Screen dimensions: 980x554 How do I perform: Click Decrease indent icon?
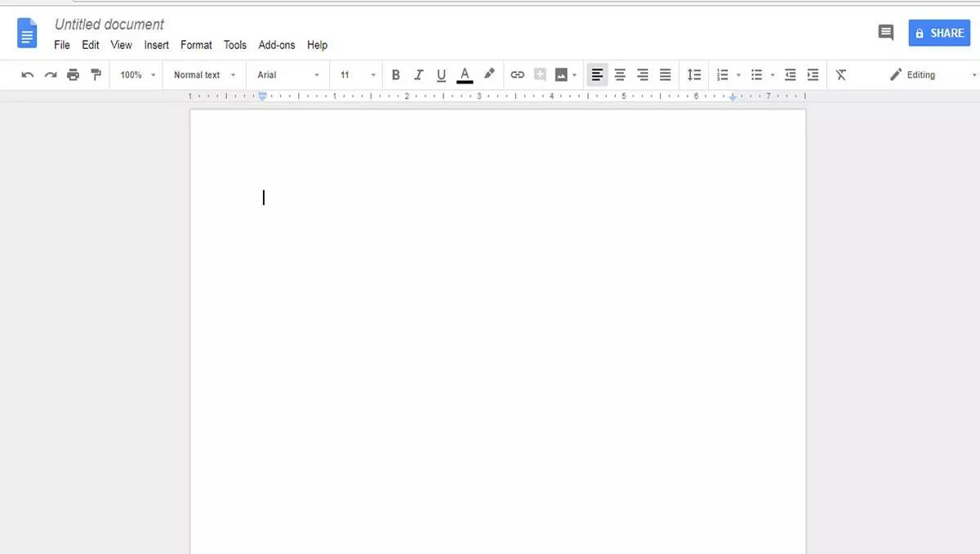790,74
